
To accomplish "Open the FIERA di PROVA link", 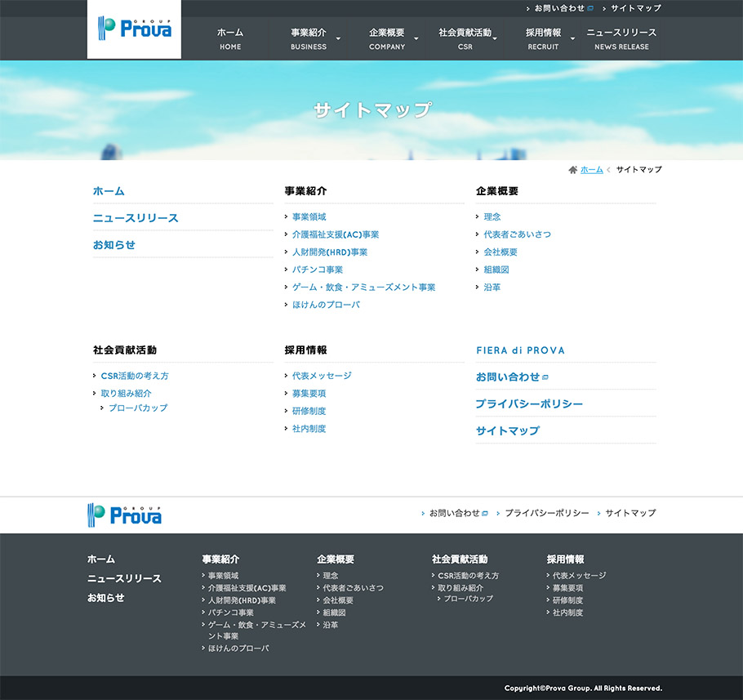I will 521,350.
